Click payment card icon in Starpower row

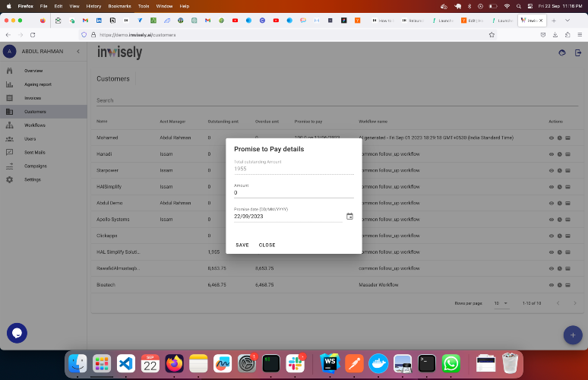pyautogui.click(x=567, y=170)
